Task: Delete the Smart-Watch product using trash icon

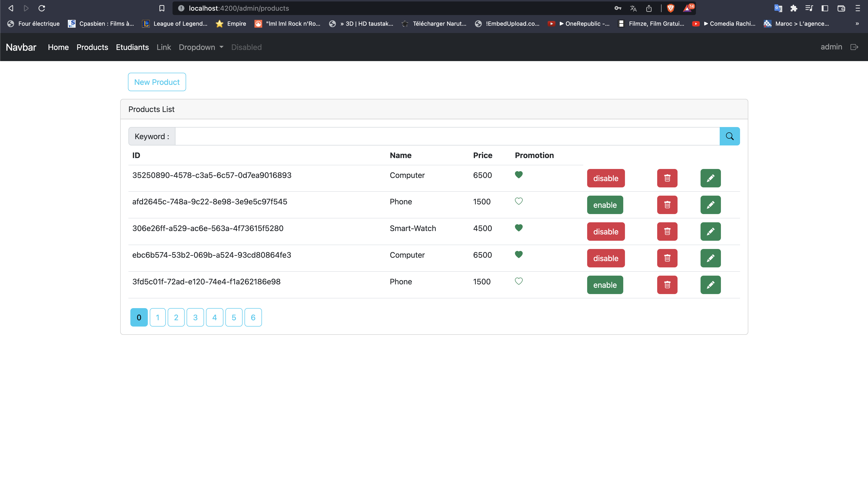Action: pos(667,232)
